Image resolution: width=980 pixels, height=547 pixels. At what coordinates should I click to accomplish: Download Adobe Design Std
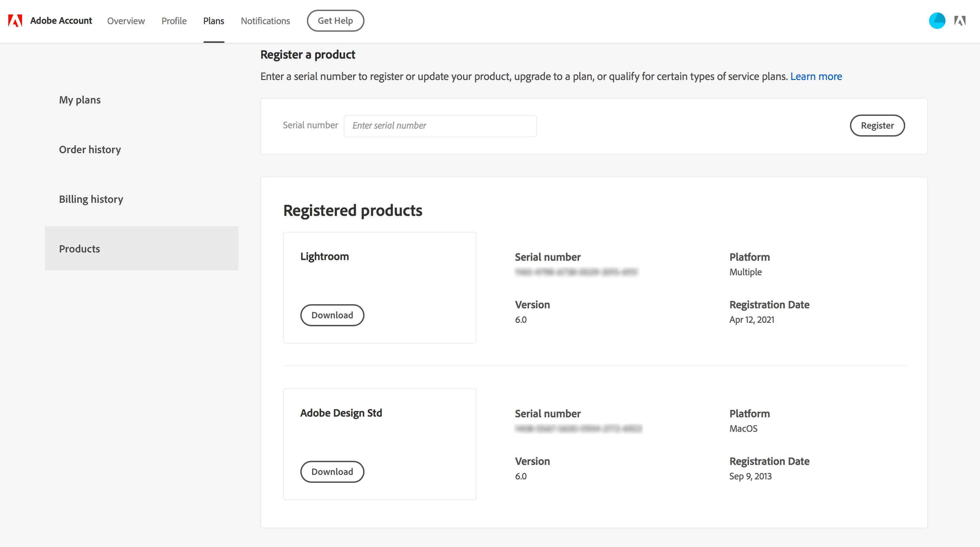coord(332,472)
